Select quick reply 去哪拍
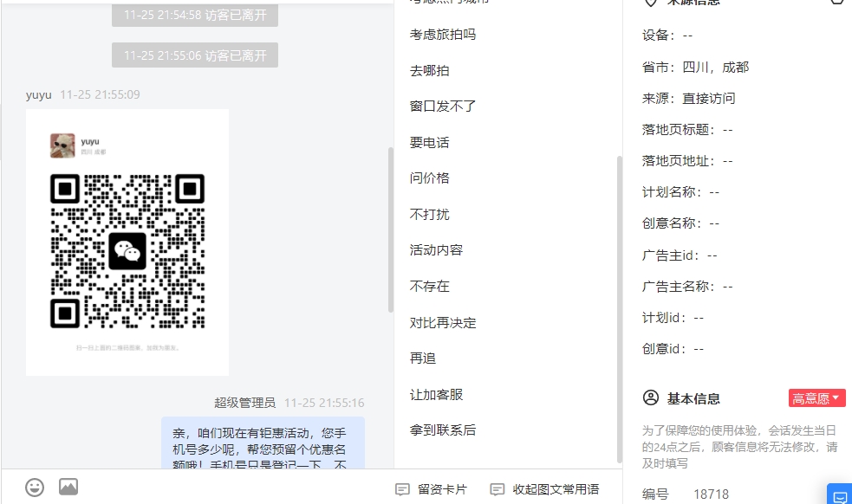 [x=429, y=71]
